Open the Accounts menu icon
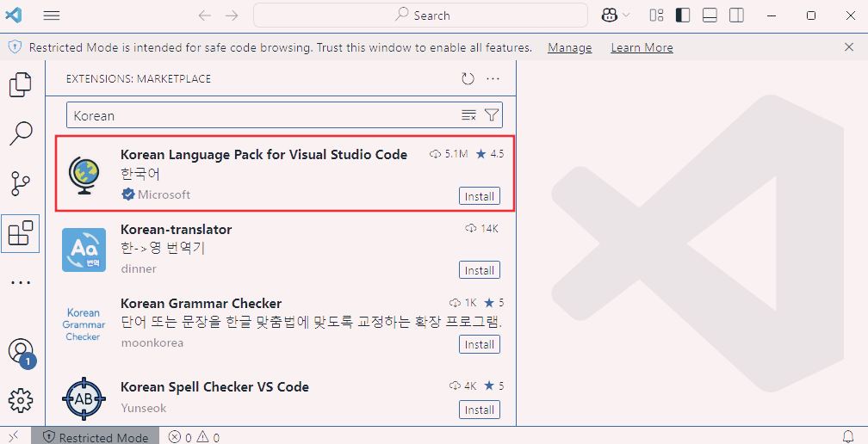Screen dimensions: 868x444 coord(21,352)
